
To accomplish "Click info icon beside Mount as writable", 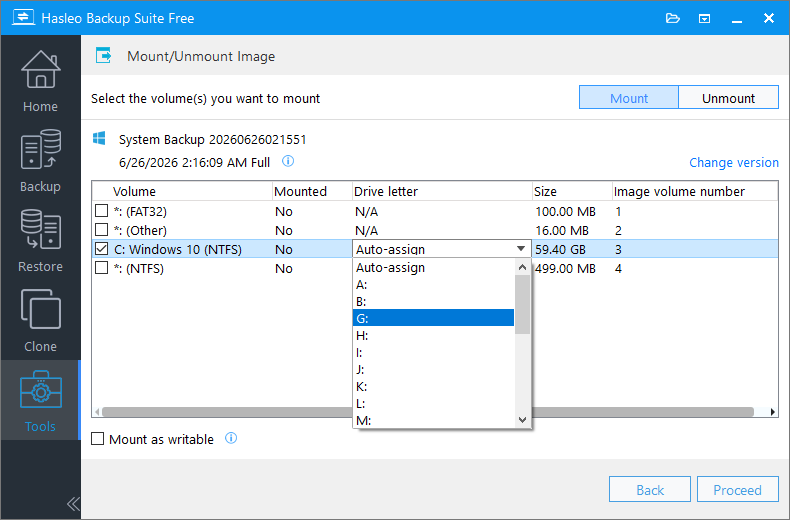I will click(231, 438).
